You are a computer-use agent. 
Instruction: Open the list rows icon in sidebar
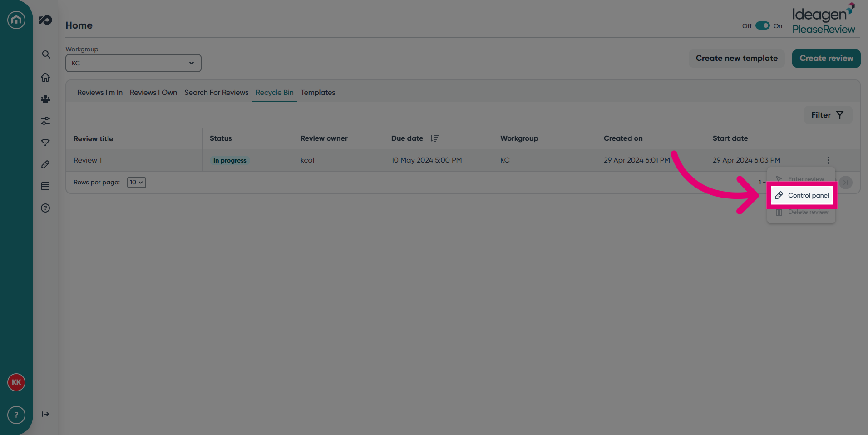45,186
